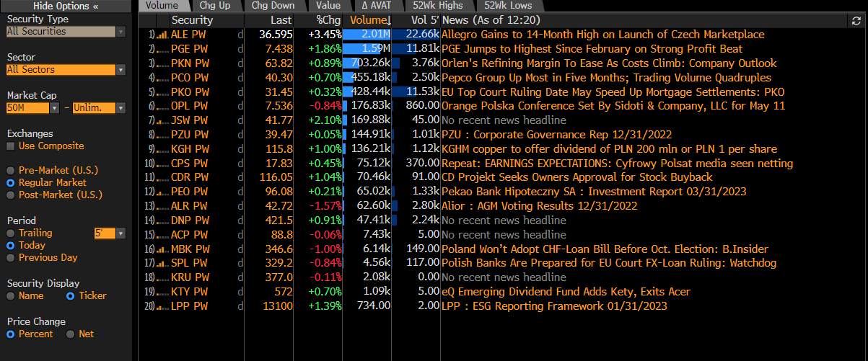
Task: Open Orlen's Refining Margin headline
Action: click(609, 63)
